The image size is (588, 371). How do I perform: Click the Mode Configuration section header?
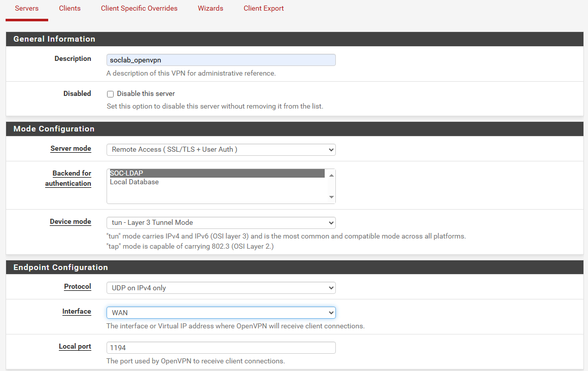pos(294,129)
